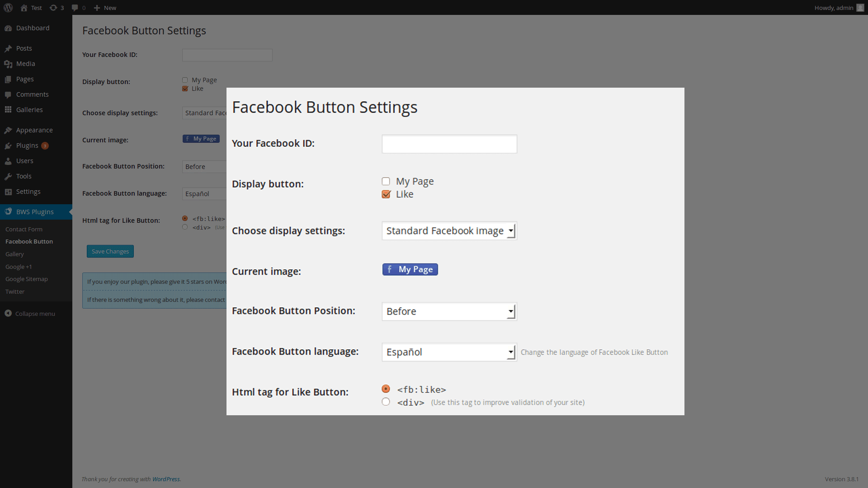
Task: Open the Standard Facebook image dropdown
Action: tap(449, 231)
